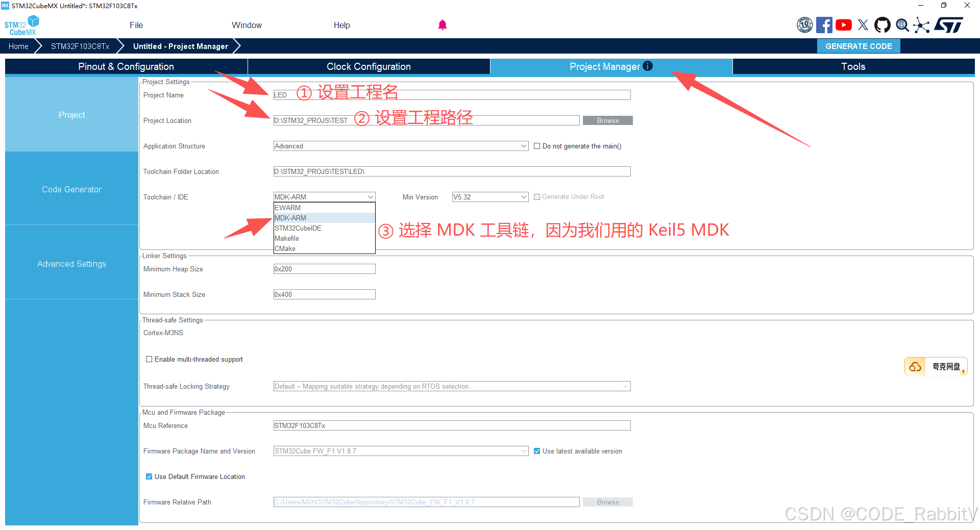Image resolution: width=980 pixels, height=530 pixels.
Task: Switch to Clock Configuration tab
Action: (x=369, y=66)
